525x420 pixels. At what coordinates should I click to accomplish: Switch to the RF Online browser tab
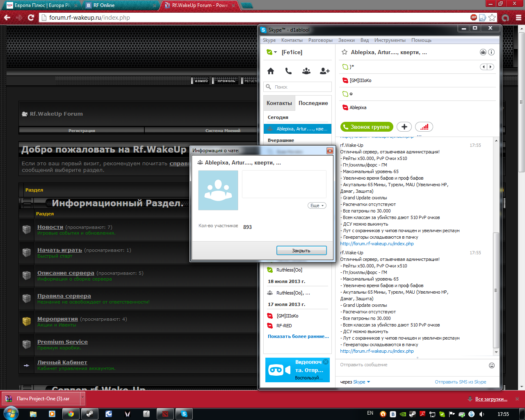(120, 5)
